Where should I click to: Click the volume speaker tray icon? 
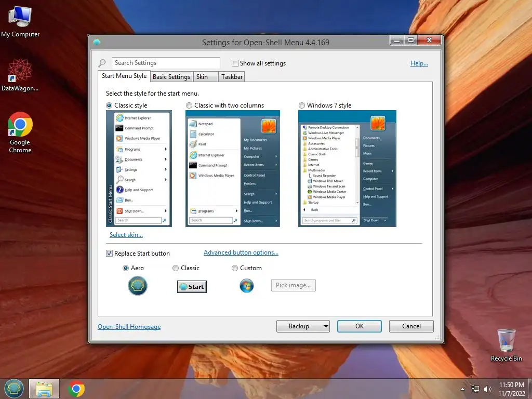click(x=487, y=389)
